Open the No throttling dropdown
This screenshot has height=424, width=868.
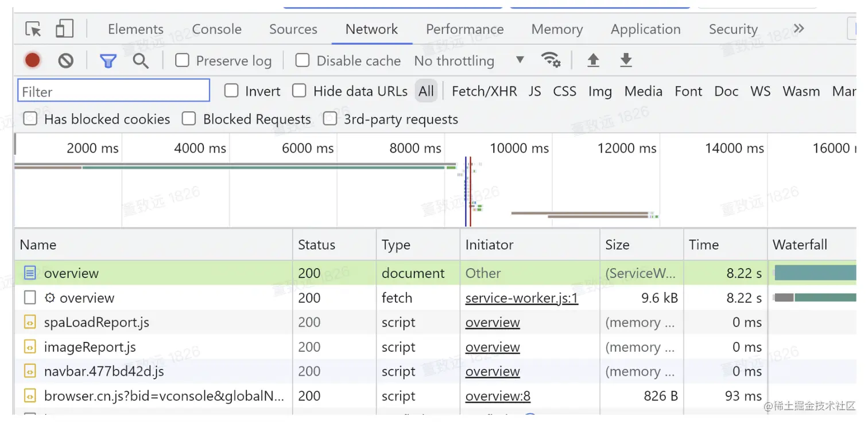(x=468, y=61)
